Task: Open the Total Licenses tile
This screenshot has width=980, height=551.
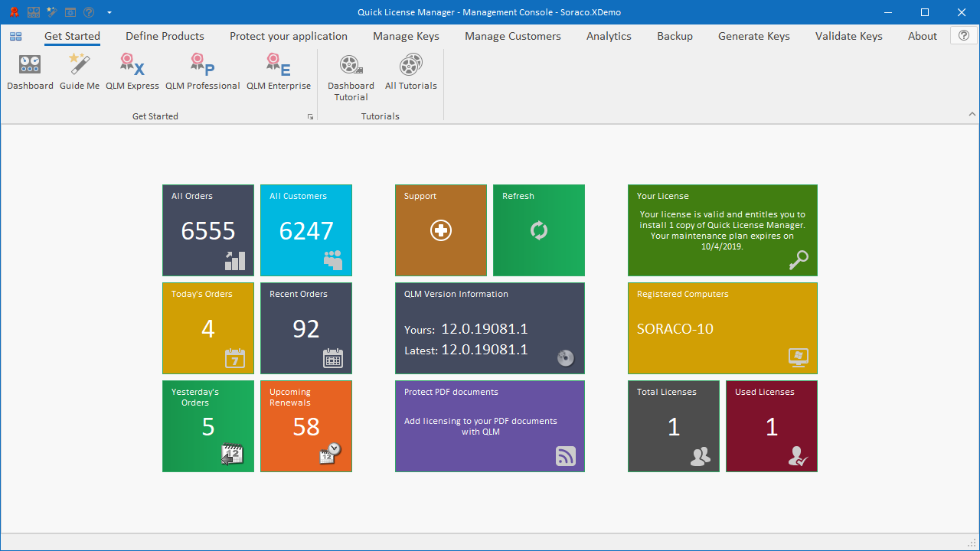Action: (x=674, y=426)
